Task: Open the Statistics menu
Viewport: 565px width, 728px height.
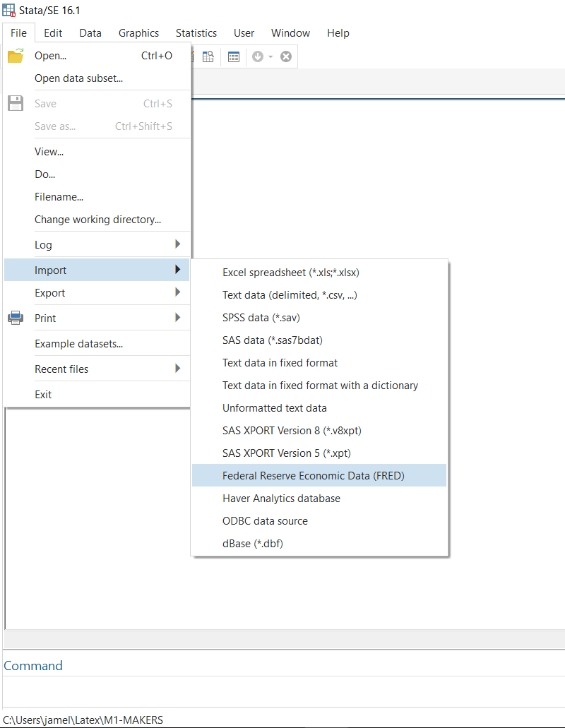Action: [196, 33]
